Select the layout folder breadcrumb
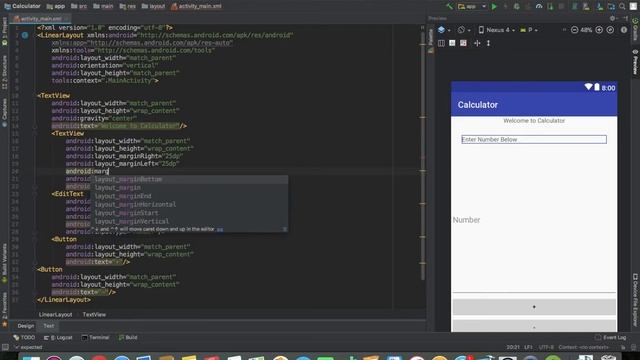This screenshot has width=640, height=360. [x=153, y=6]
